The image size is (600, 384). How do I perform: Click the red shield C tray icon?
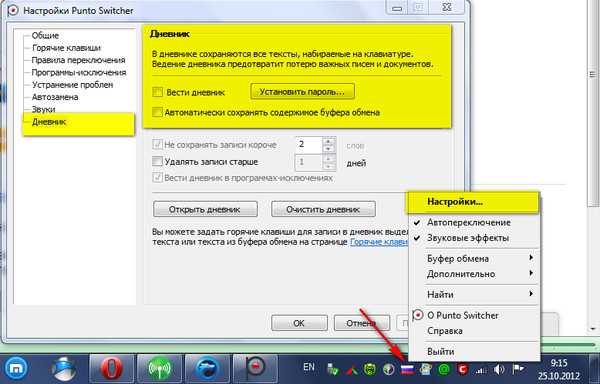point(463,369)
